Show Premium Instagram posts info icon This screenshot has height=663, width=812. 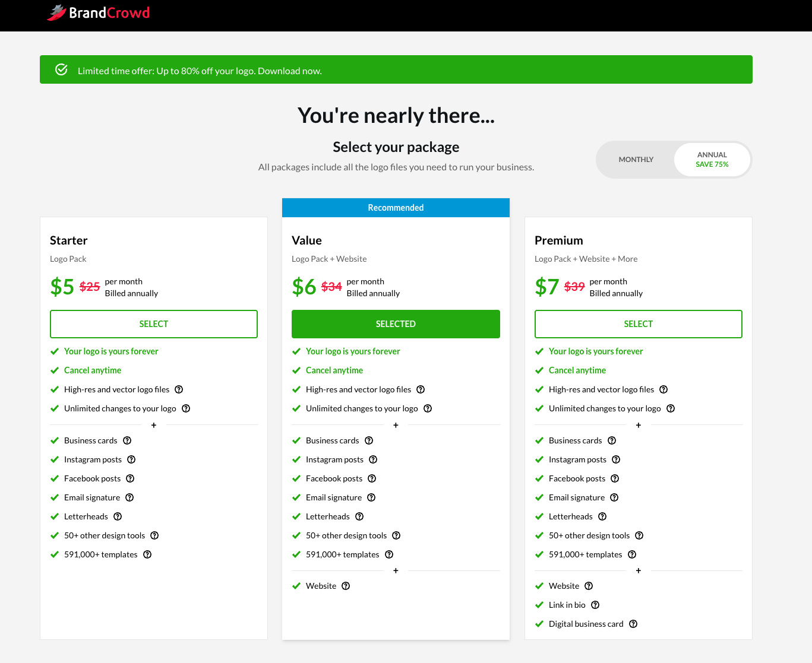pos(616,459)
